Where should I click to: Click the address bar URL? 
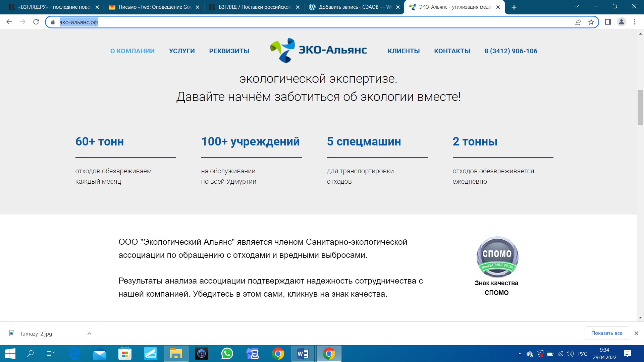[x=79, y=22]
